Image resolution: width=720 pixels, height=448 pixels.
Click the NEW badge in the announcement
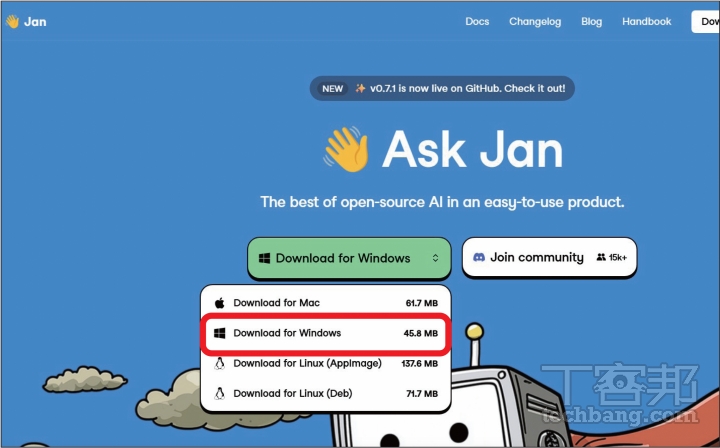coord(332,89)
